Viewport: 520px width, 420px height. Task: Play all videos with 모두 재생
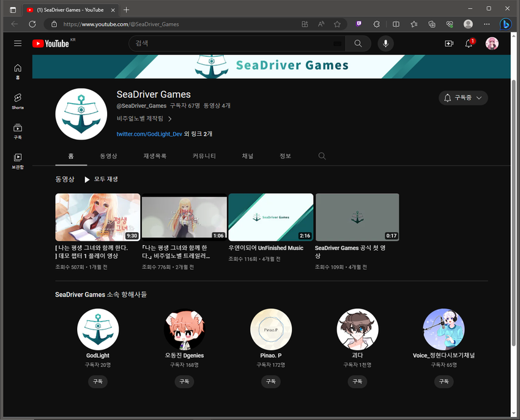point(101,179)
